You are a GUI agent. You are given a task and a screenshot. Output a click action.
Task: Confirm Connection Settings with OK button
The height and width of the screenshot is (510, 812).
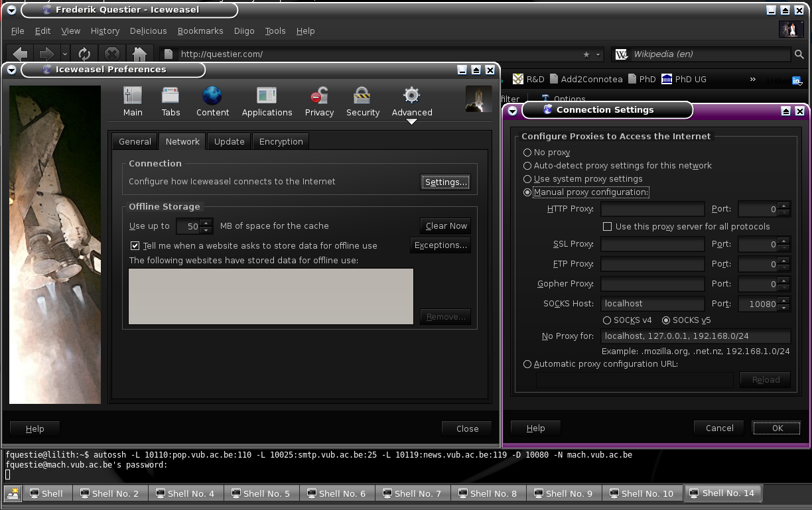pyautogui.click(x=777, y=428)
